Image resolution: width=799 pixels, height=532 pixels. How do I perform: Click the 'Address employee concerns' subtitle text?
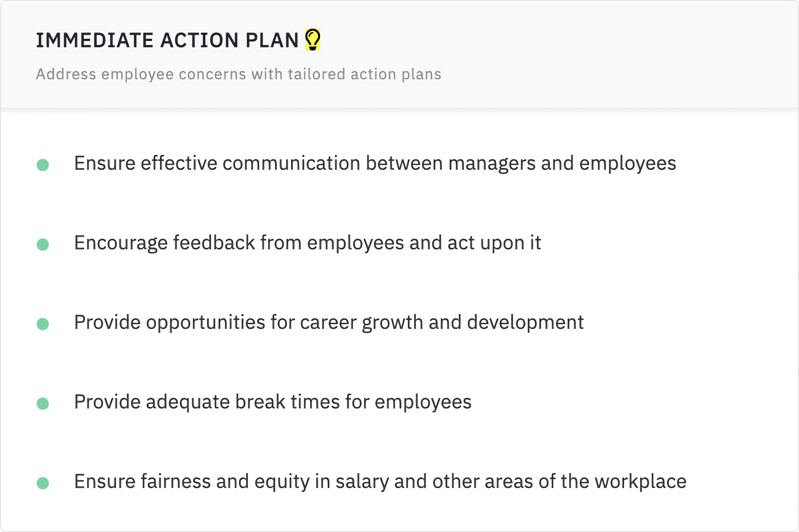coord(238,74)
